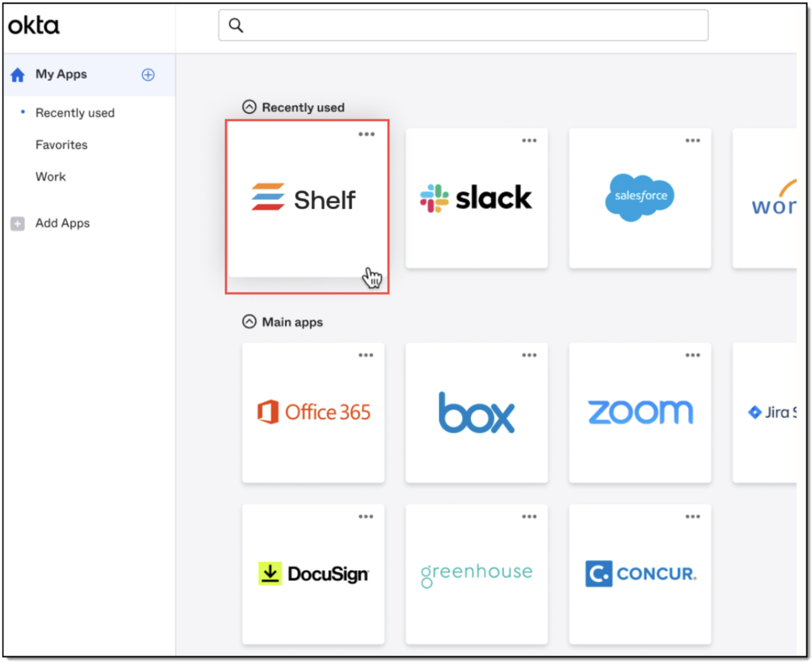Open the three-dot menu on Zoom tile
This screenshot has height=662, width=812.
[x=693, y=355]
